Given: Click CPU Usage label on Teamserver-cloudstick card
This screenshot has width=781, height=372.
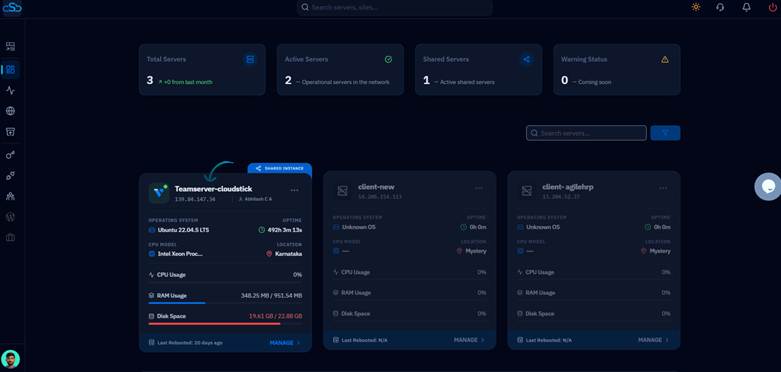Looking at the screenshot, I should pyautogui.click(x=171, y=274).
